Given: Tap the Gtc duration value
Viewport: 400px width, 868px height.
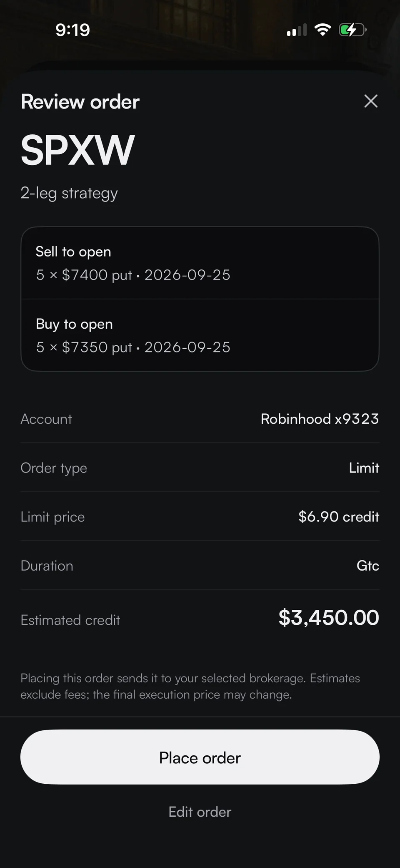Looking at the screenshot, I should tap(367, 566).
